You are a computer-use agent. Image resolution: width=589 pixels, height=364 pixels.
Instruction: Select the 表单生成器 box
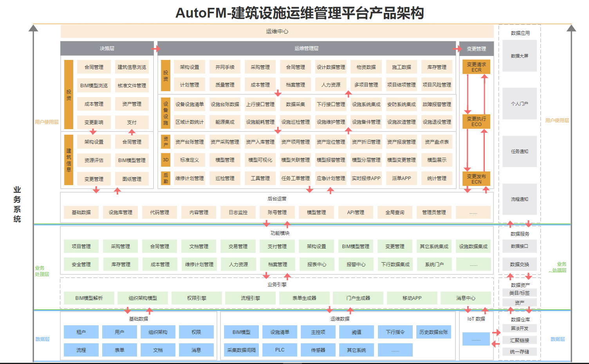tap(304, 298)
